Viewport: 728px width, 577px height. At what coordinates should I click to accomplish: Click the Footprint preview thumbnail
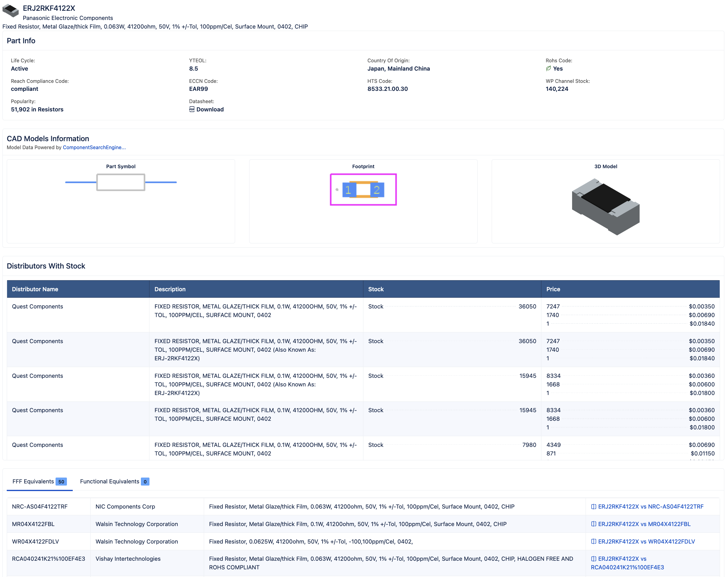(363, 189)
